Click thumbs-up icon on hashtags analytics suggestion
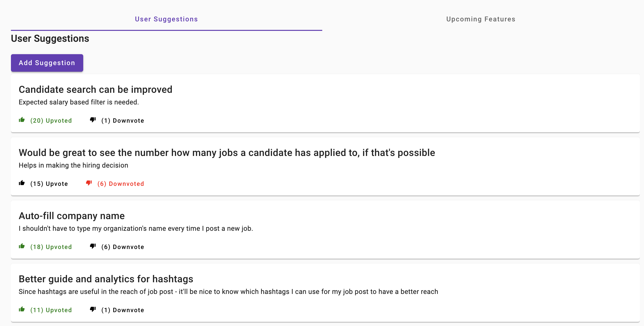This screenshot has height=326, width=644. [x=22, y=309]
